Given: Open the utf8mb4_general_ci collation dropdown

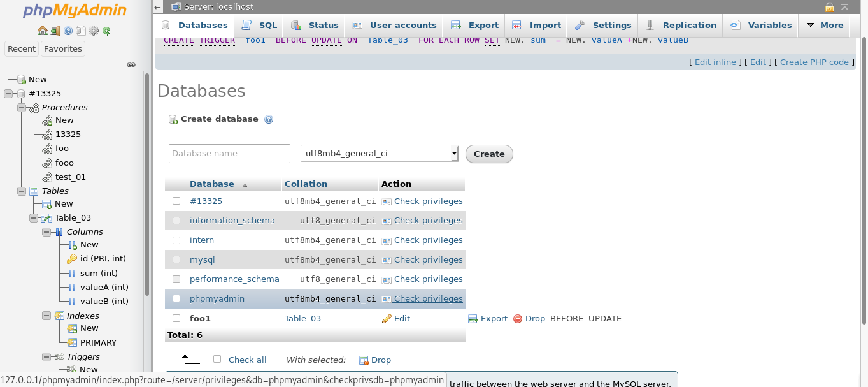Looking at the screenshot, I should tap(380, 154).
